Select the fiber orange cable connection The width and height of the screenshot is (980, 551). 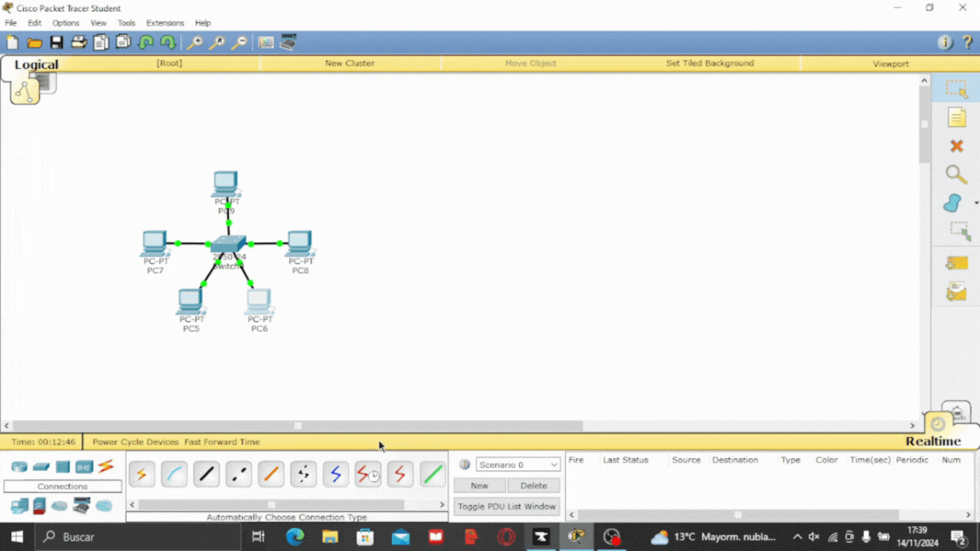(x=271, y=474)
